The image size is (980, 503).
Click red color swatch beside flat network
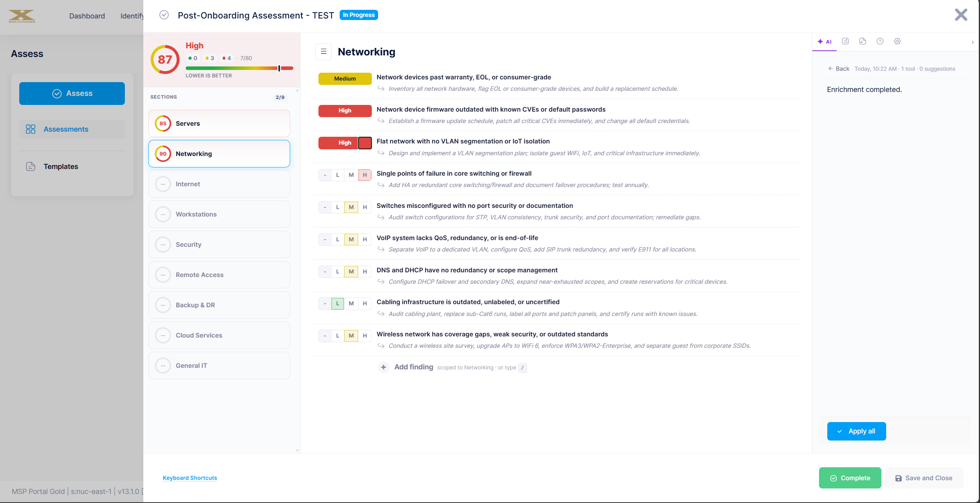(365, 143)
